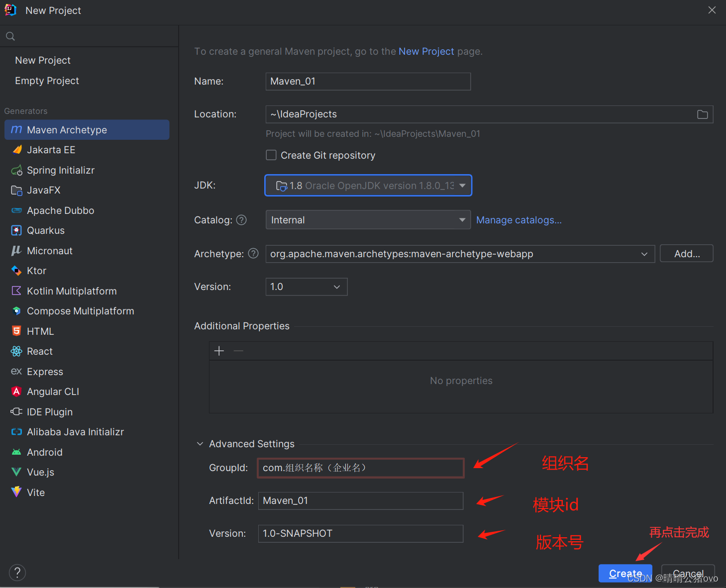Click the Create button
Image resolution: width=726 pixels, height=588 pixels.
(625, 574)
